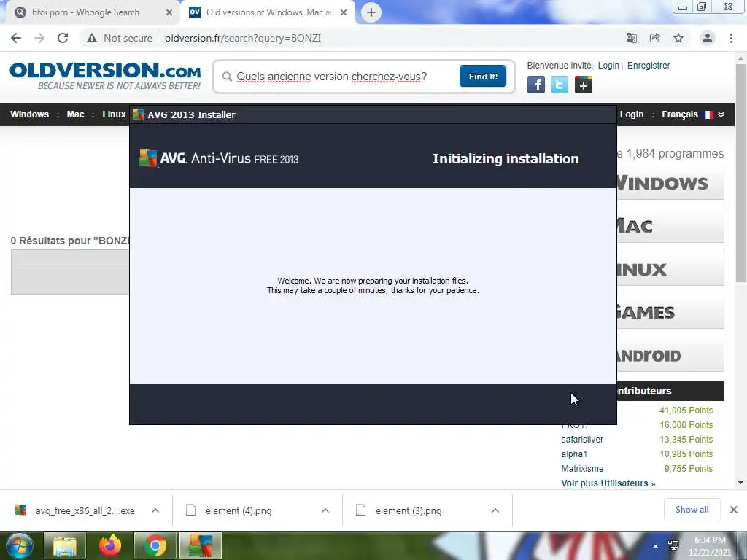The height and width of the screenshot is (560, 747).
Task: Click the Mac category button in sidebar
Action: pos(670,225)
